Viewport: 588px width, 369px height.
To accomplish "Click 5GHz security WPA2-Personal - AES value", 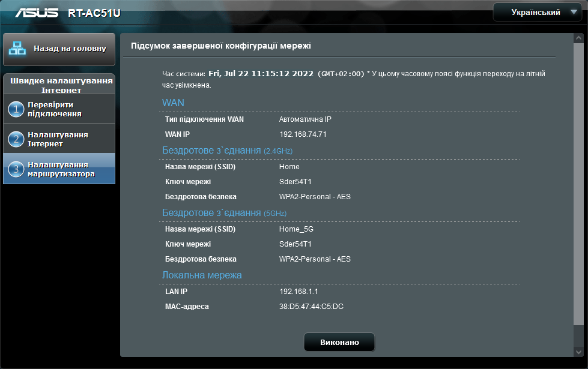I will (x=315, y=259).
